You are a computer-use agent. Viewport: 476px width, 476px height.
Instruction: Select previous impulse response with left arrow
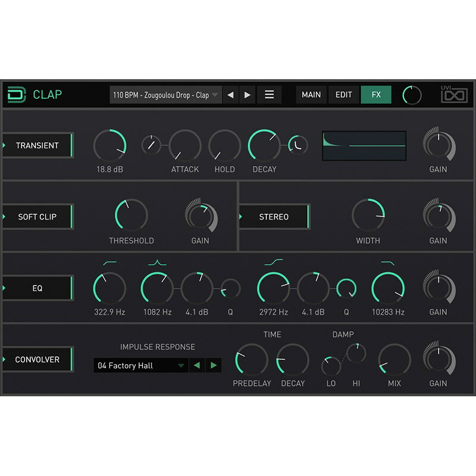196,365
